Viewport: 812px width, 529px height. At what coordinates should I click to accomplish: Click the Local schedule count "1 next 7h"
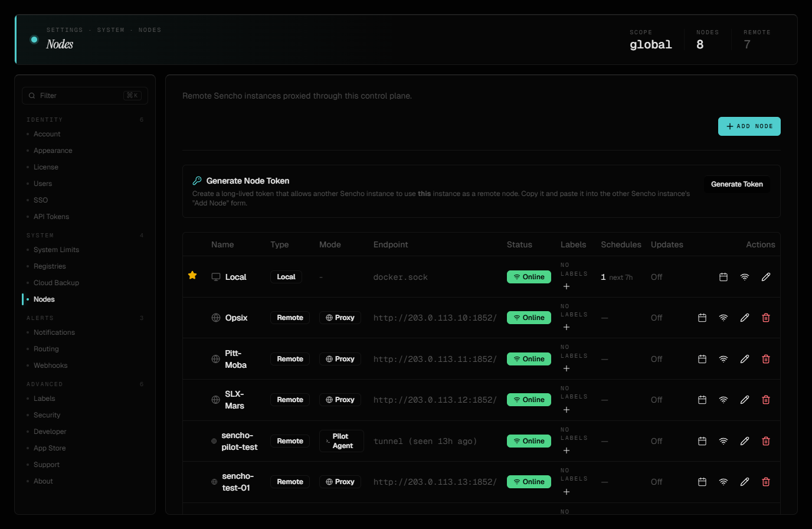click(617, 277)
